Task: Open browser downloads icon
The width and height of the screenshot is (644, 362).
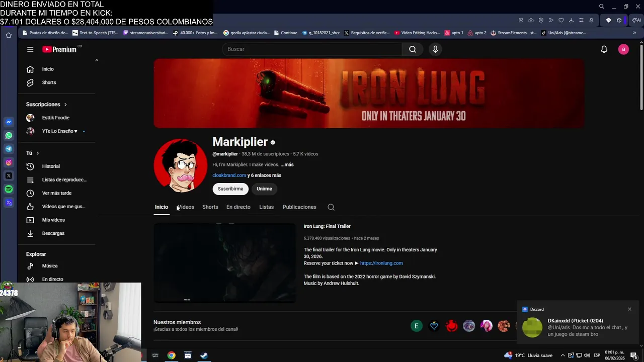Action: point(571,20)
